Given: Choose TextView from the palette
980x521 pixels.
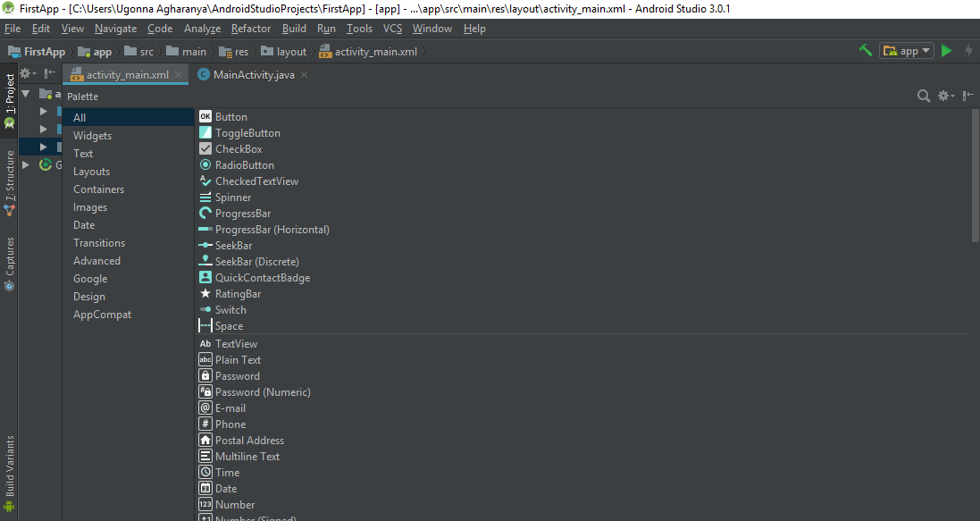Looking at the screenshot, I should [228, 344].
